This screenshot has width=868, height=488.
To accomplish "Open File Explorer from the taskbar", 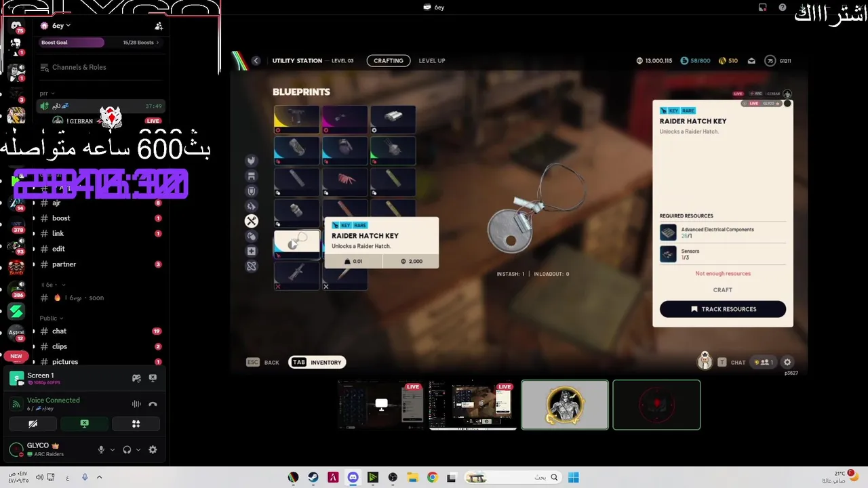I will (x=412, y=477).
